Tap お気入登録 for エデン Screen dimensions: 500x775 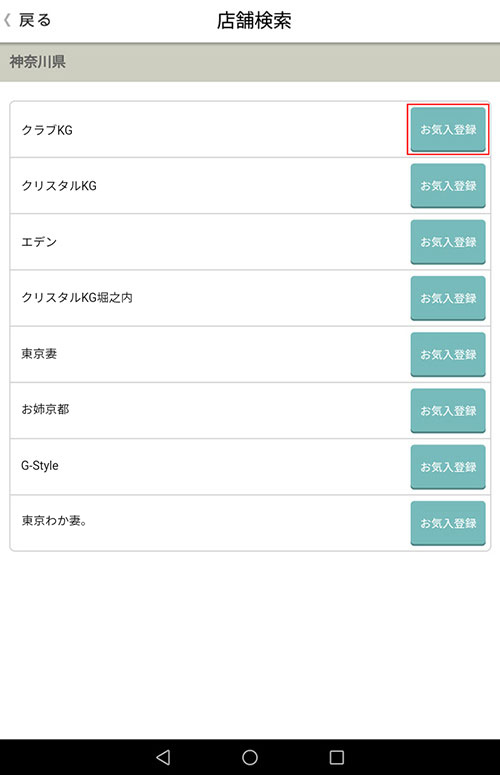pyautogui.click(x=448, y=242)
